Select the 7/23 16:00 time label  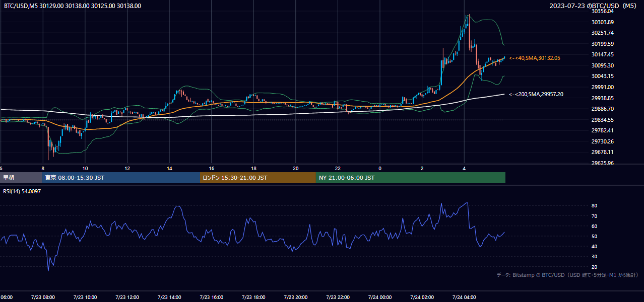(211, 297)
